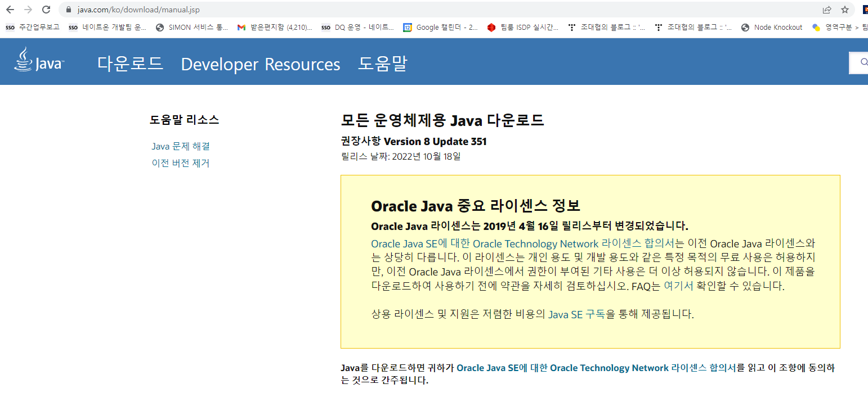Open the 다운로드 navigation menu
868x402 pixels.
pyautogui.click(x=130, y=64)
